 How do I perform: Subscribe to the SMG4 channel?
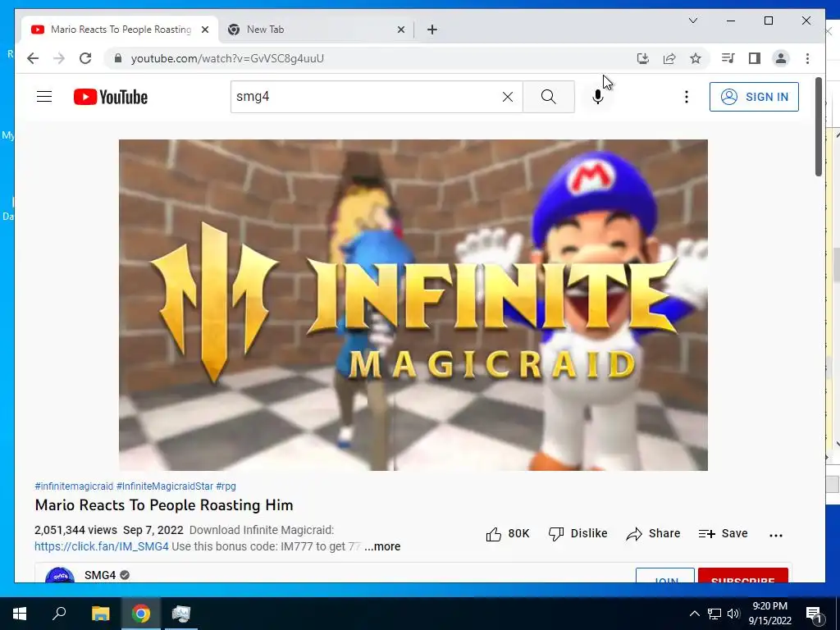point(742,575)
